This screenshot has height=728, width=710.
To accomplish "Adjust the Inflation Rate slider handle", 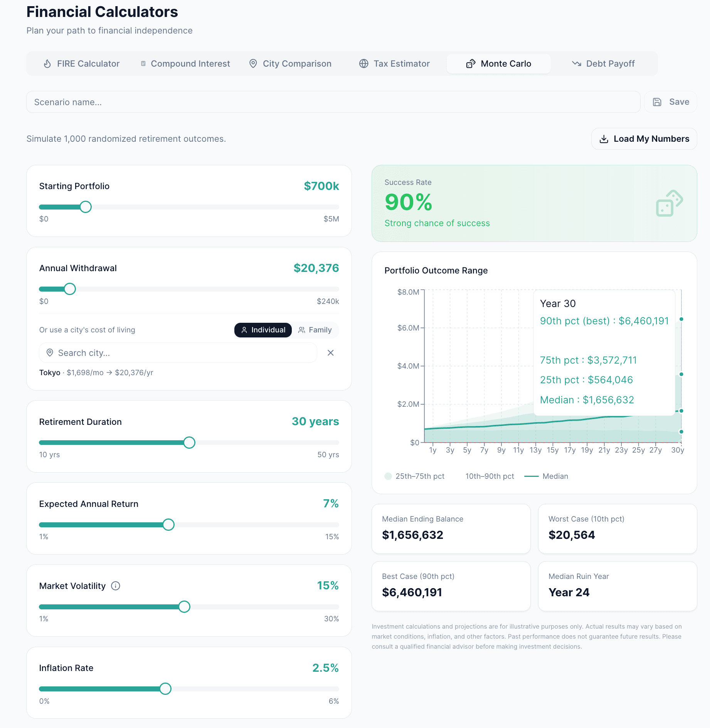I will [165, 689].
